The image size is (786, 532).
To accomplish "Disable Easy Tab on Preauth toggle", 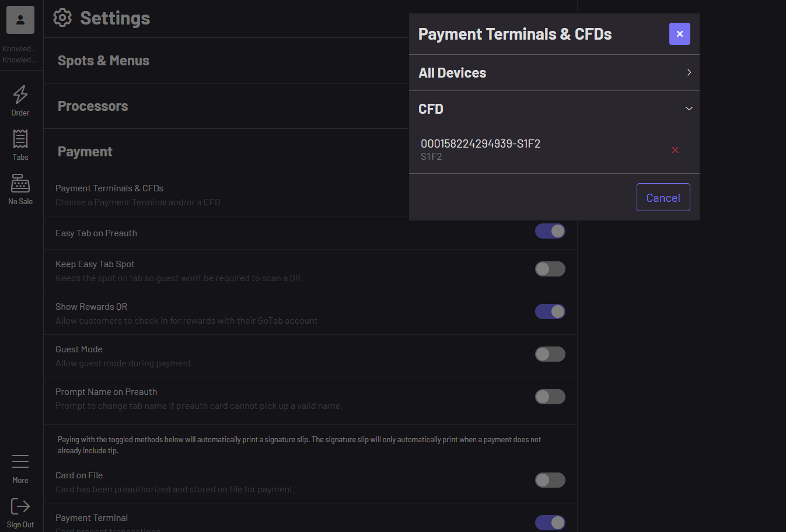I will [x=550, y=232].
